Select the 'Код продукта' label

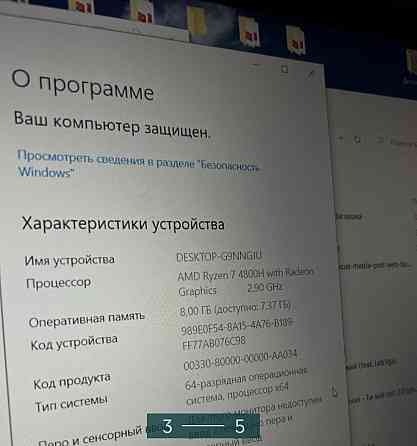pos(72,381)
